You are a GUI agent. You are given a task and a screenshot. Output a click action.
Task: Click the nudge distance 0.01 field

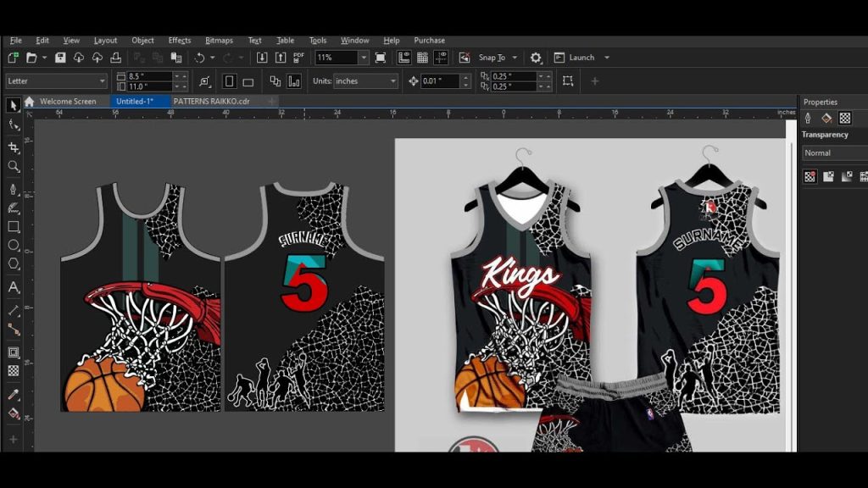point(440,80)
